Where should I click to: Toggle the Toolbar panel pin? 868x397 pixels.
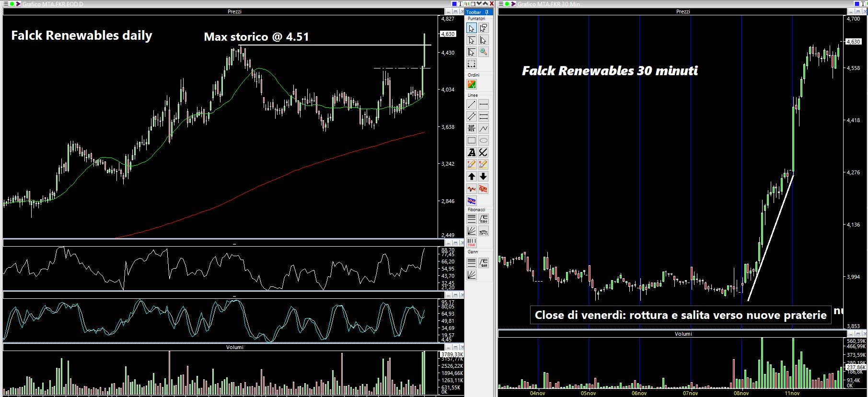click(486, 12)
